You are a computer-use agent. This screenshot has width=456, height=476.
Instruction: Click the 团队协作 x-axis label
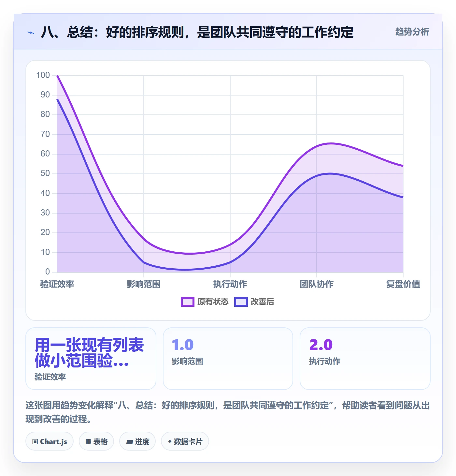click(317, 284)
